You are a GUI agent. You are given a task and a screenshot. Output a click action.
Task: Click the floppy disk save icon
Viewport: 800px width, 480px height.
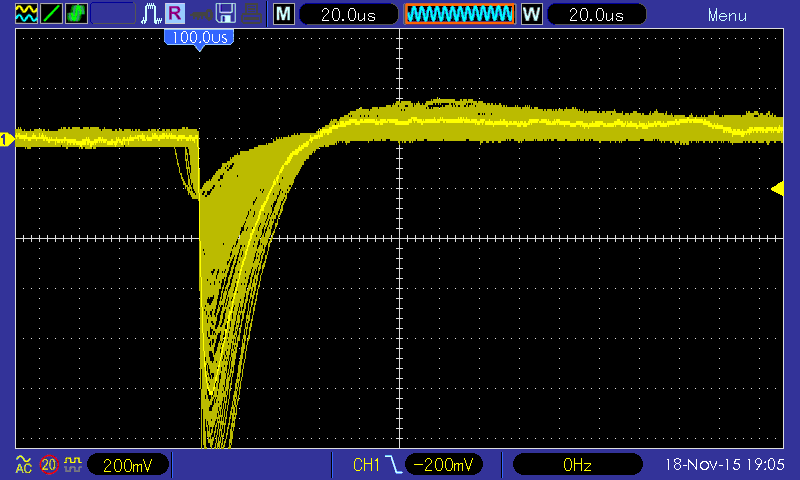pos(226,14)
